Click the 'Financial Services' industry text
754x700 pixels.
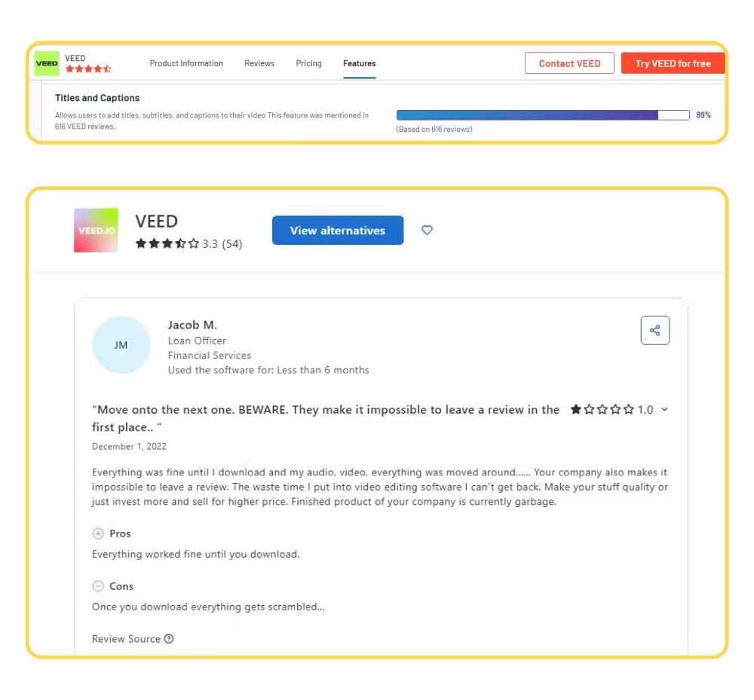click(x=209, y=356)
